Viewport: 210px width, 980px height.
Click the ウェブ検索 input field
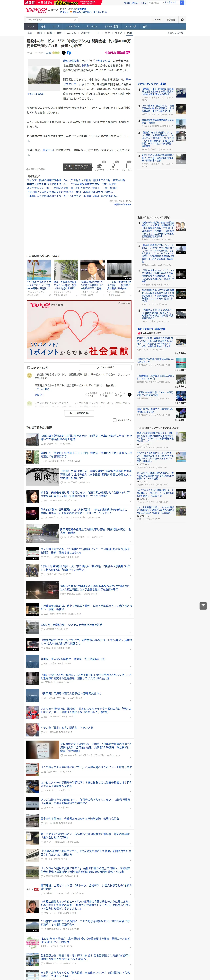point(155,3)
